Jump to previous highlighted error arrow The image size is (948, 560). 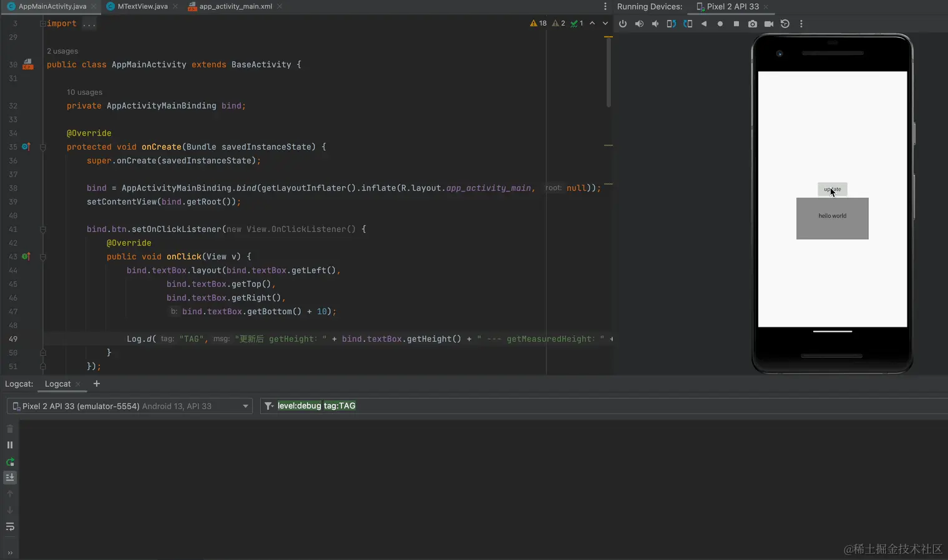[592, 24]
